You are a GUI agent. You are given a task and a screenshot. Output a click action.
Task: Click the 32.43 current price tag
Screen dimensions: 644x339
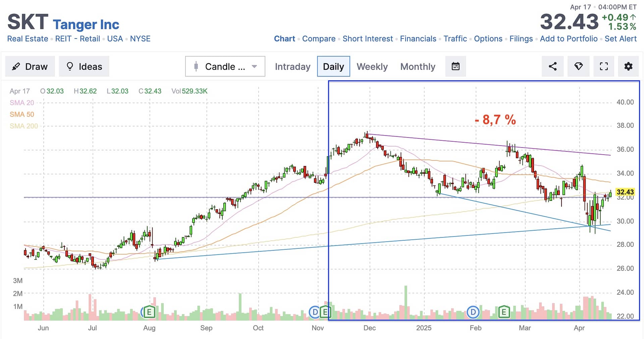point(625,192)
